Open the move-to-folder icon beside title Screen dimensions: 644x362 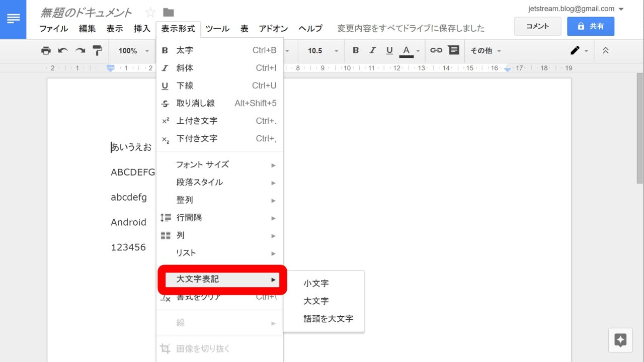169,13
